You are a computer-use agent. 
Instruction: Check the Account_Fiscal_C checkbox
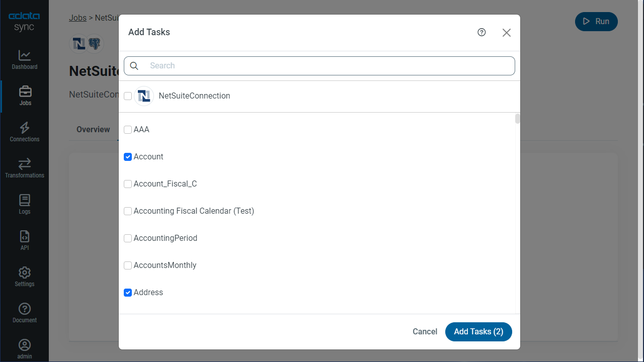pos(128,184)
